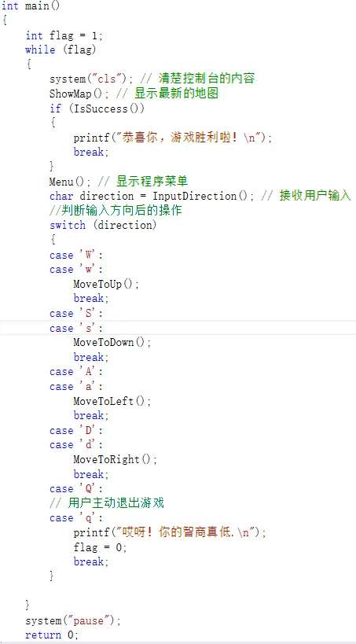Click the break below MoveToLeft()
The height and width of the screenshot is (644, 356).
(91, 415)
